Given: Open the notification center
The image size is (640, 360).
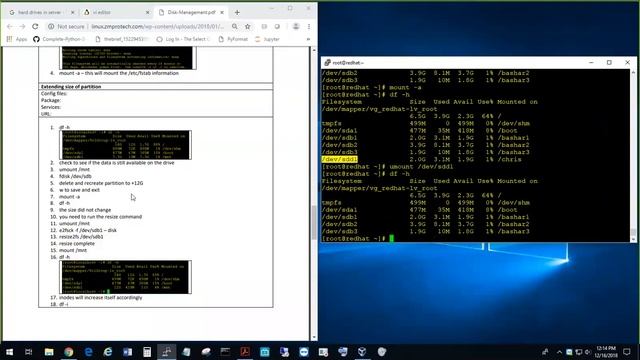Looking at the screenshot, I should click(627, 352).
